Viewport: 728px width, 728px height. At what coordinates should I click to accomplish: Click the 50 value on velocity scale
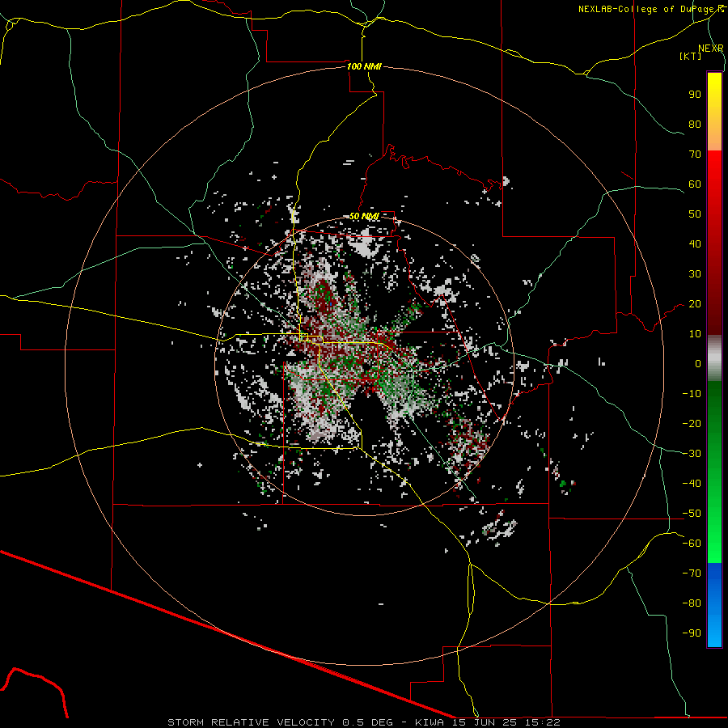click(x=695, y=214)
